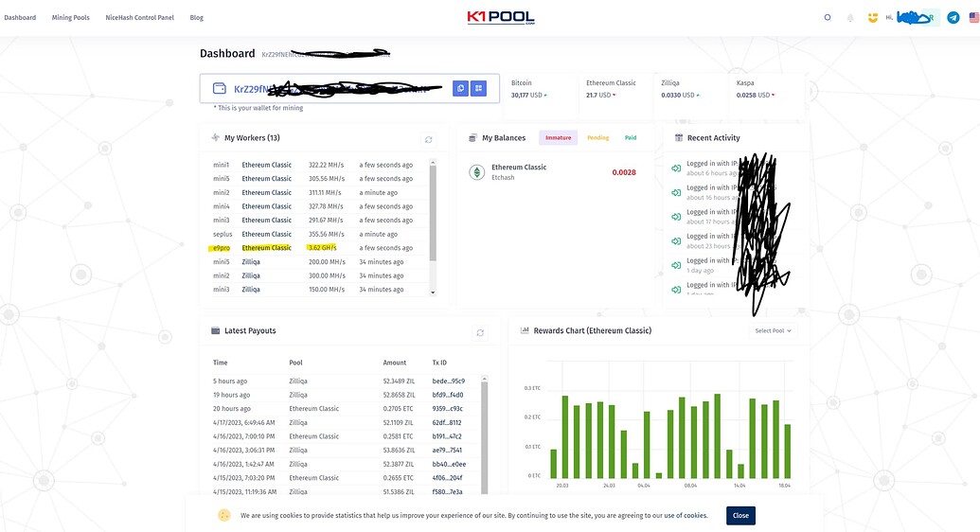Click the login icon for about 16 hours ago
This screenshot has height=532, width=980.
676,192
